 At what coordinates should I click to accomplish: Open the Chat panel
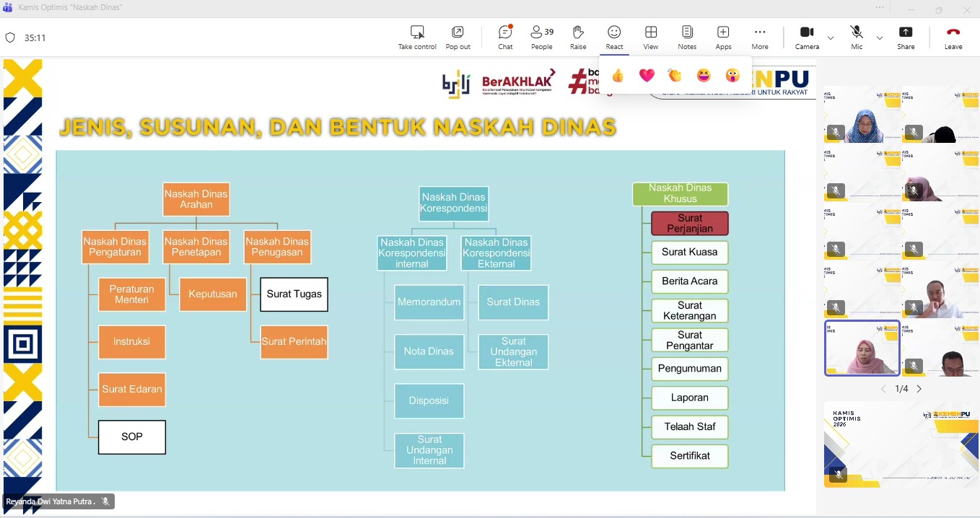point(505,37)
